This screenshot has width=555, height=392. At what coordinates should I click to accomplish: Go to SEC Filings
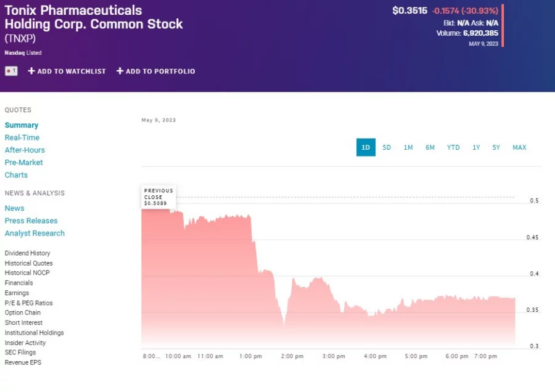pos(20,353)
